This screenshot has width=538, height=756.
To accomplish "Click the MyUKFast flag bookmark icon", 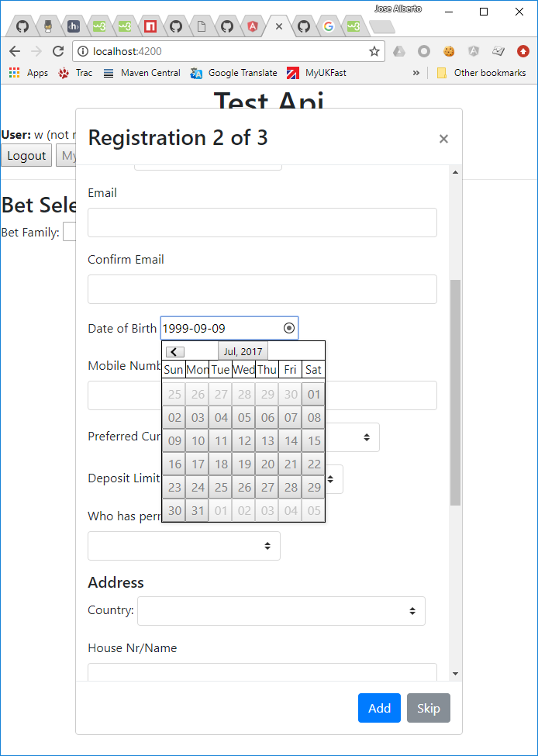I will [x=291, y=72].
